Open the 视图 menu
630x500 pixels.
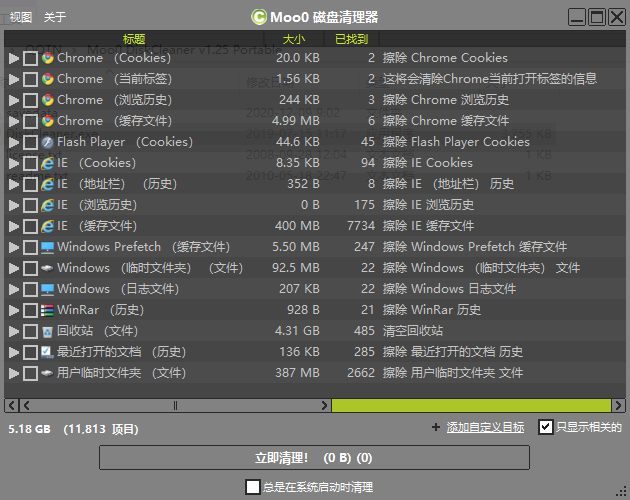click(x=20, y=17)
